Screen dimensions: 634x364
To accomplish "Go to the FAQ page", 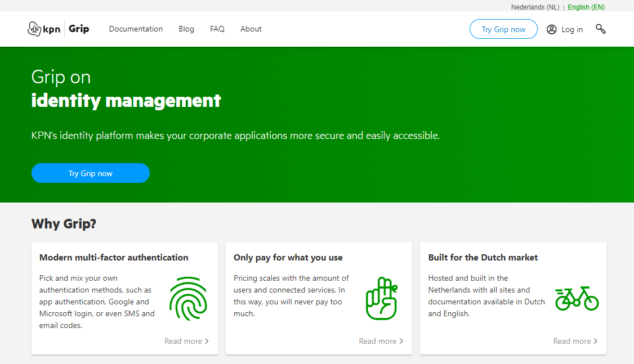I will 217,29.
